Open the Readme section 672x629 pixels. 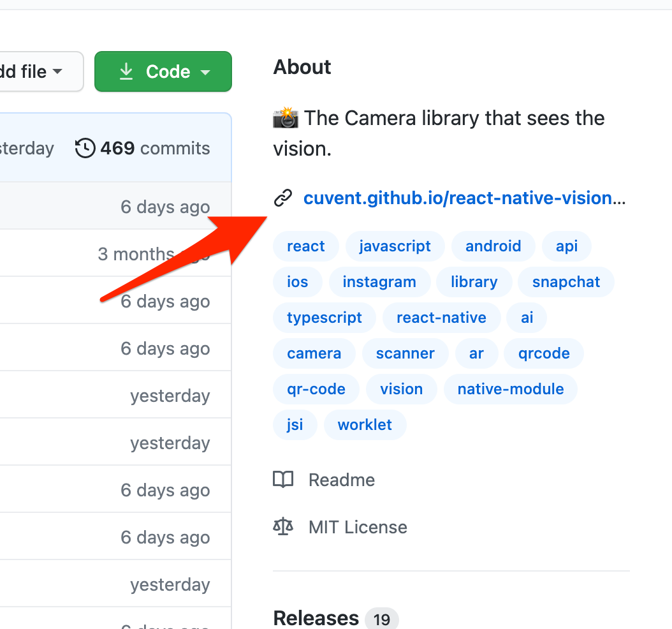[341, 479]
